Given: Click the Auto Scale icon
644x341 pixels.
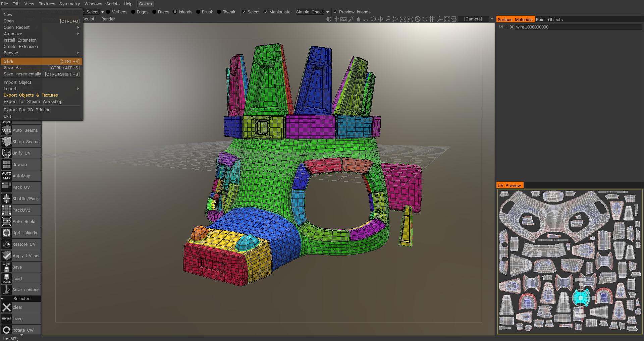Looking at the screenshot, I should click(x=6, y=222).
